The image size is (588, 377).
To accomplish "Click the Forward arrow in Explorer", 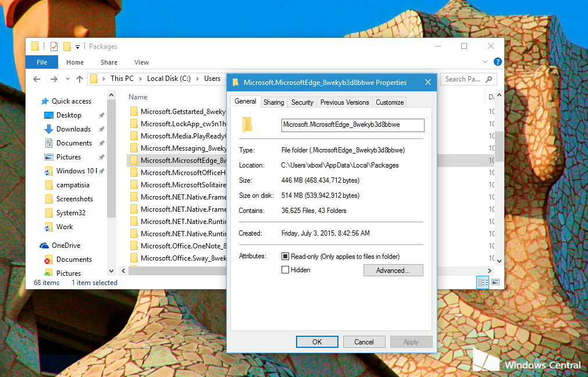I will pos(54,79).
